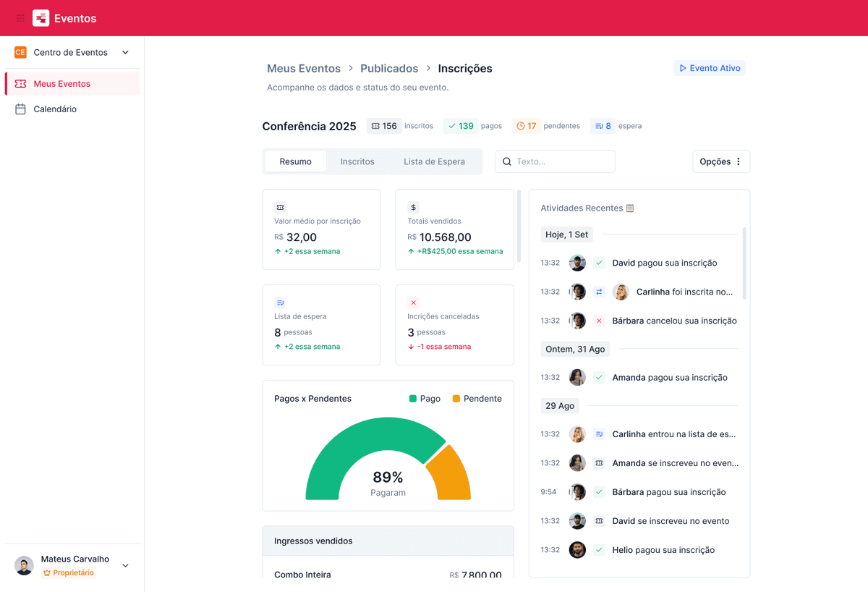This screenshot has height=592, width=868.
Task: Click the magnifier icon in the search box
Action: [507, 162]
